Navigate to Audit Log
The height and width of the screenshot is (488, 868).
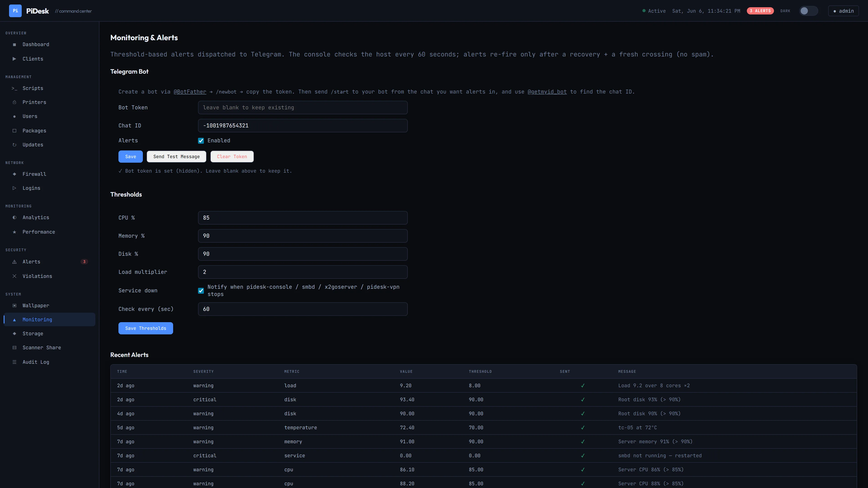point(49,362)
